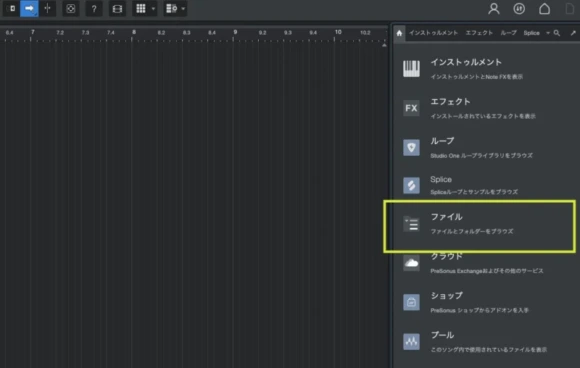Viewport: 580px width, 368px height.
Task: Switch to the エフェクト browser tab
Action: coord(479,33)
